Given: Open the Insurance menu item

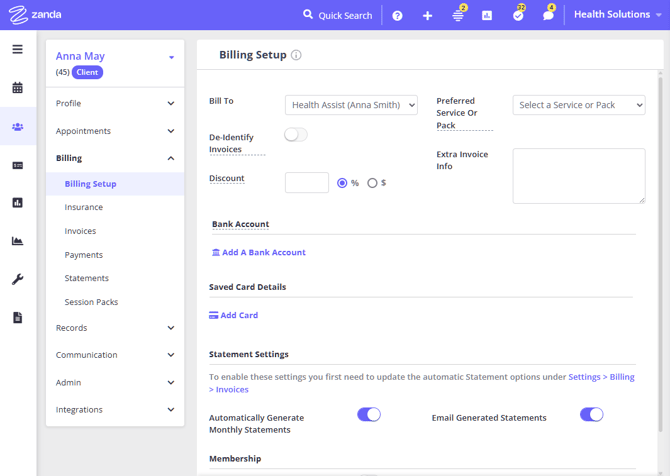Looking at the screenshot, I should pos(84,207).
